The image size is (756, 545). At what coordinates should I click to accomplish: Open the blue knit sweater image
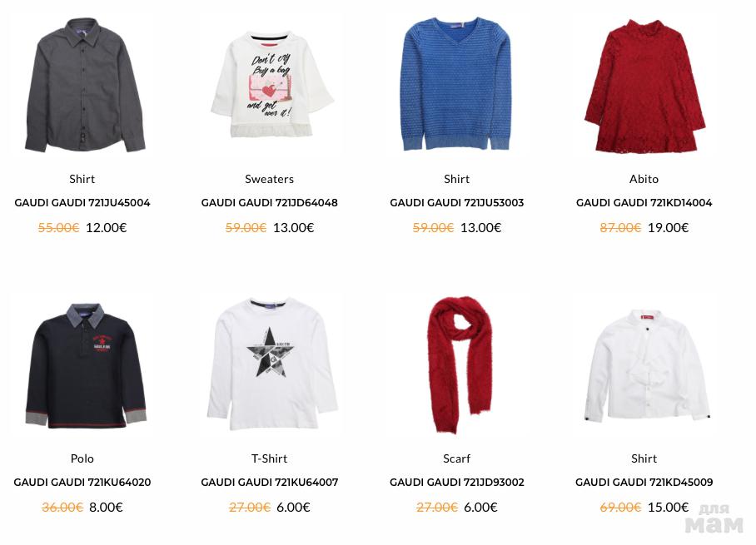456,84
